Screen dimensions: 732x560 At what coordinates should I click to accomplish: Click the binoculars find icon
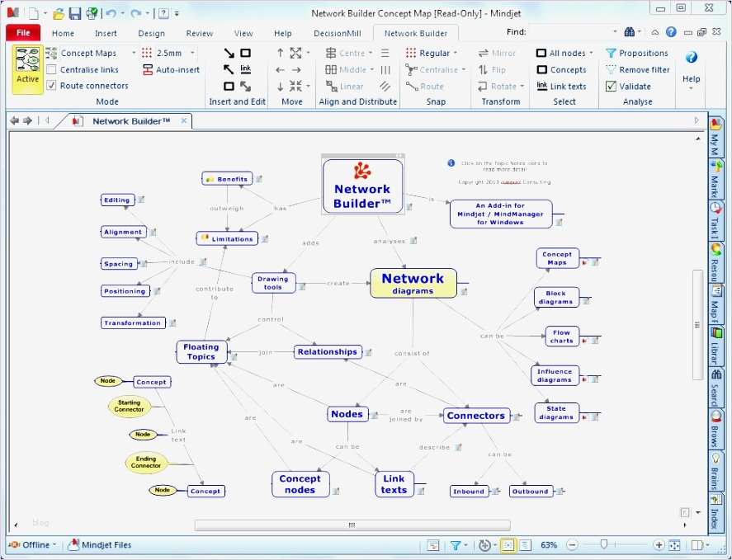pos(630,31)
